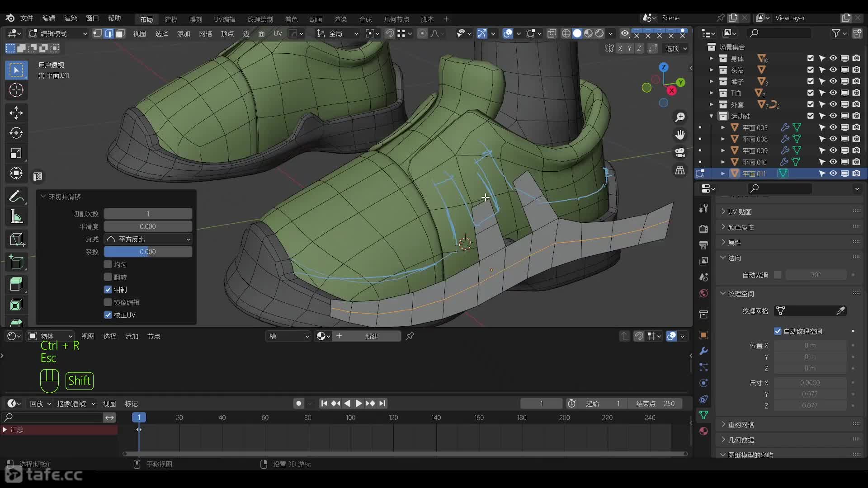Viewport: 868px width, 488px height.
Task: Switch to solid viewport shading
Action: tap(577, 33)
